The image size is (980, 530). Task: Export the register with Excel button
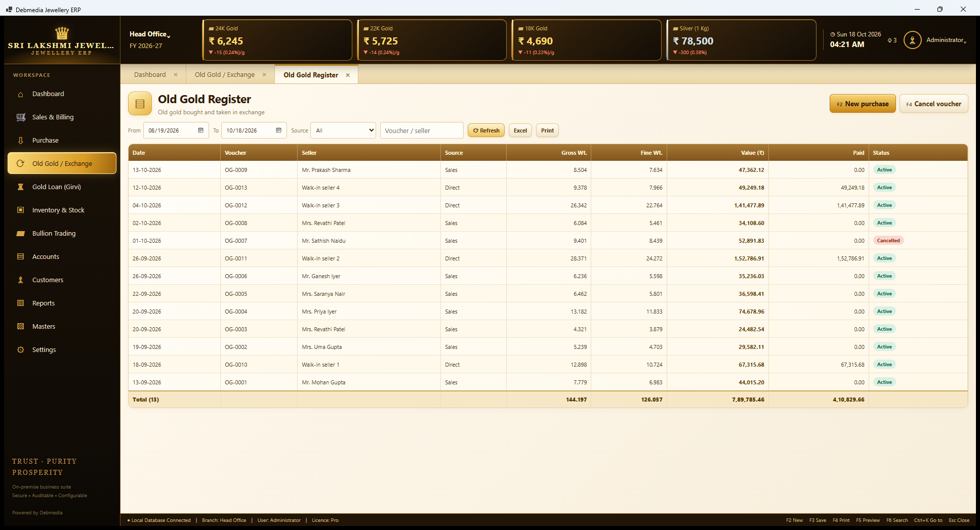(x=520, y=130)
